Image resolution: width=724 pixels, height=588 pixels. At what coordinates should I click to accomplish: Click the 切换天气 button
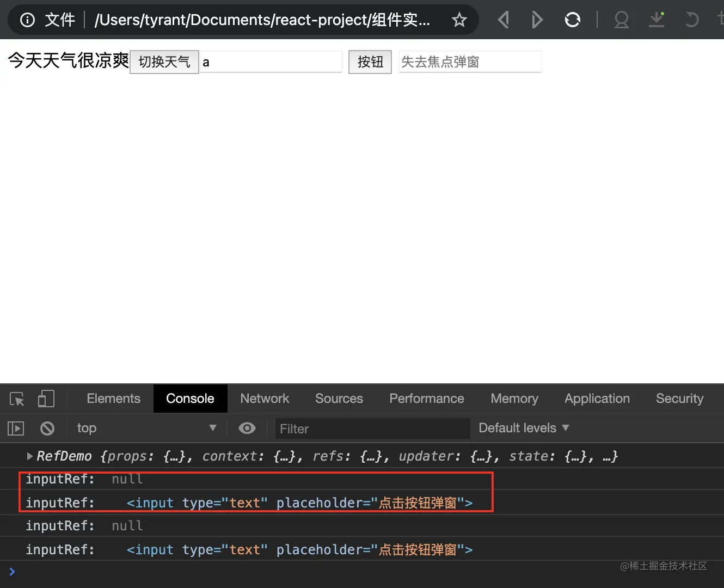[x=164, y=62]
